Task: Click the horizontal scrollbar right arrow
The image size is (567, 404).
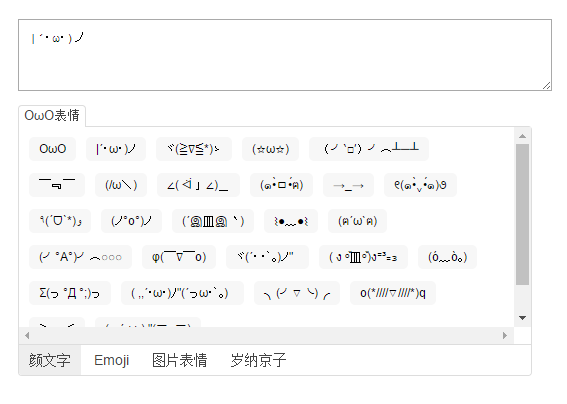Action: tap(505, 336)
